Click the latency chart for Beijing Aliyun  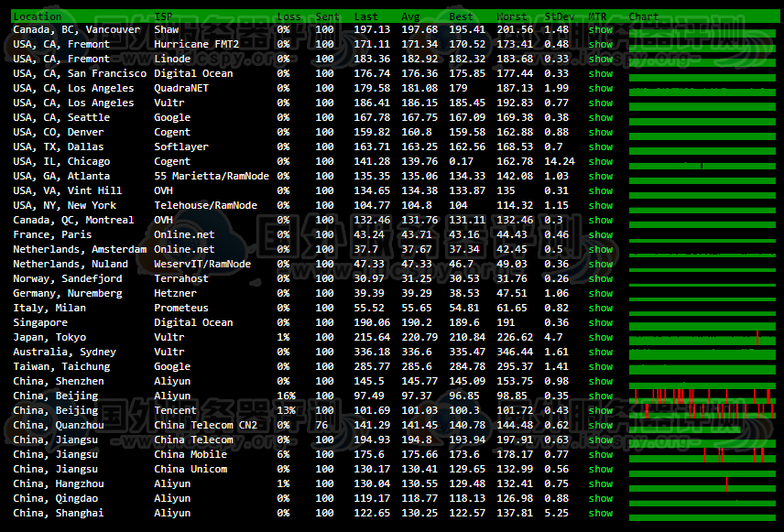(x=702, y=396)
